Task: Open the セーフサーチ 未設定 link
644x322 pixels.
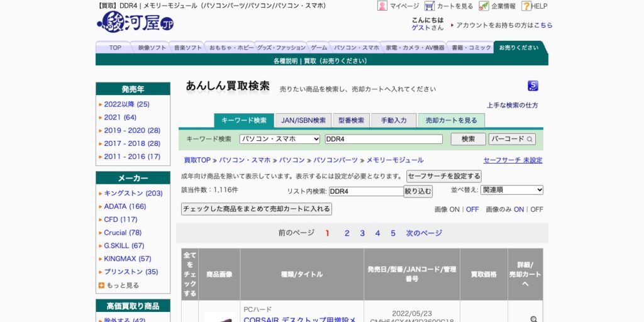Action: coord(513,160)
